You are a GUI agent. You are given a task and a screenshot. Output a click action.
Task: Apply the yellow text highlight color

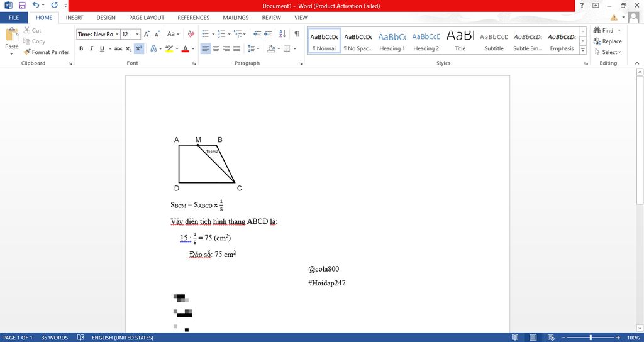click(x=169, y=48)
